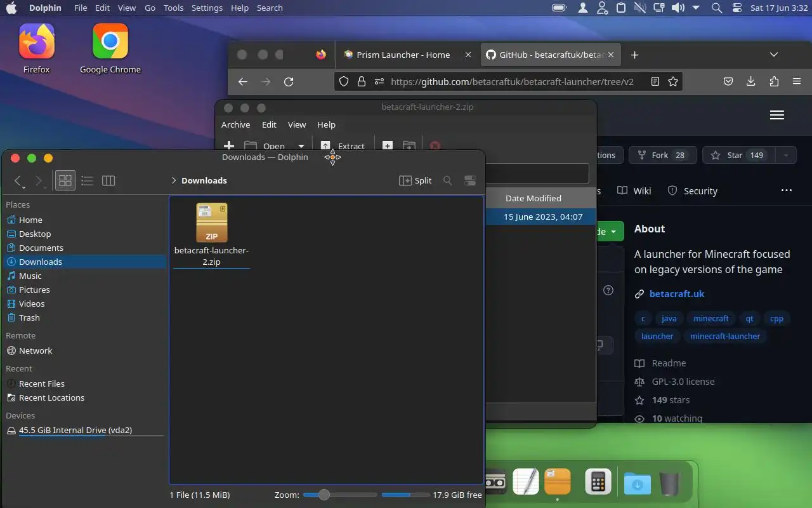812x508 pixels.
Task: Click the 17.9 GiB free space bar
Action: coord(405,495)
